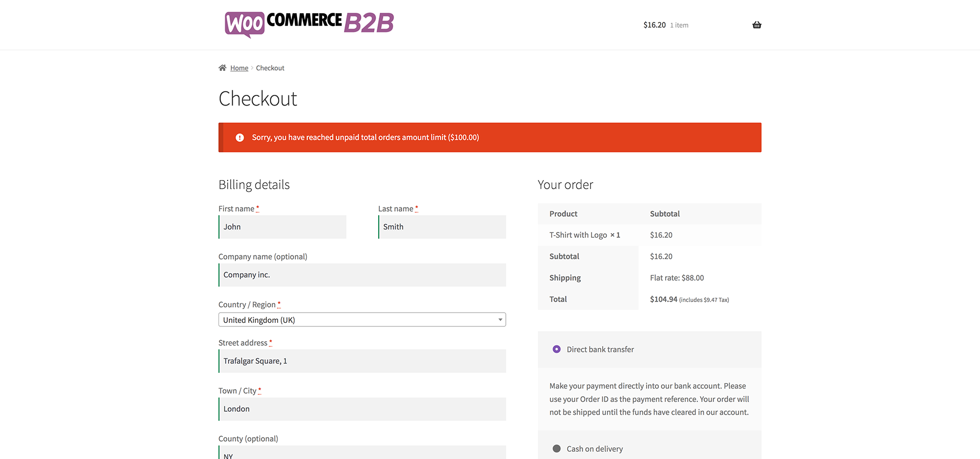Select Cash on delivery payment option

(x=556, y=449)
